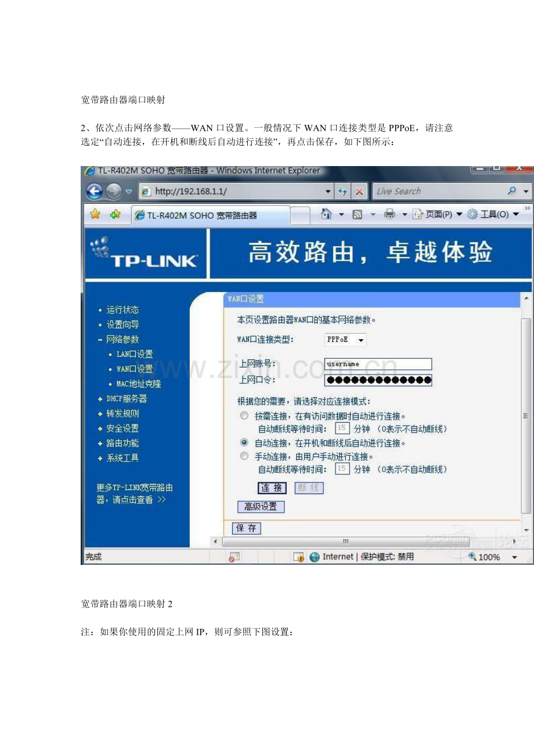Open the zoom level dropdown arrow
Image resolution: width=534 pixels, height=756 pixels.
point(514,557)
